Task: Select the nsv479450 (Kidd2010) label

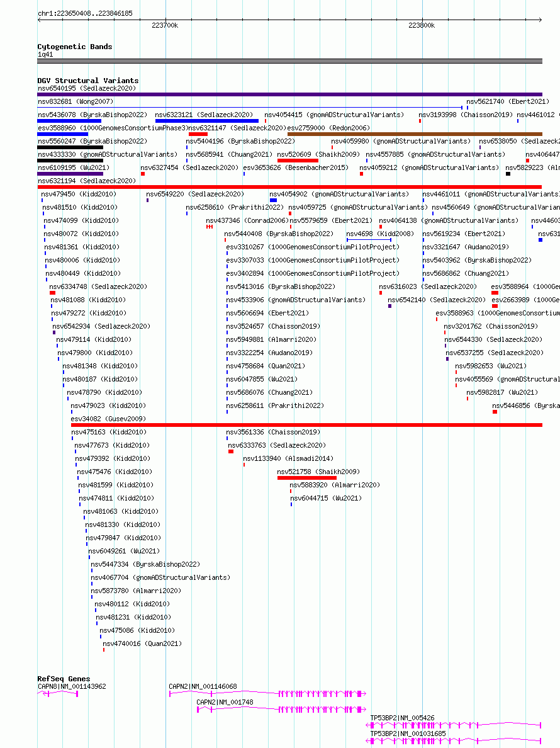Action: click(x=79, y=195)
